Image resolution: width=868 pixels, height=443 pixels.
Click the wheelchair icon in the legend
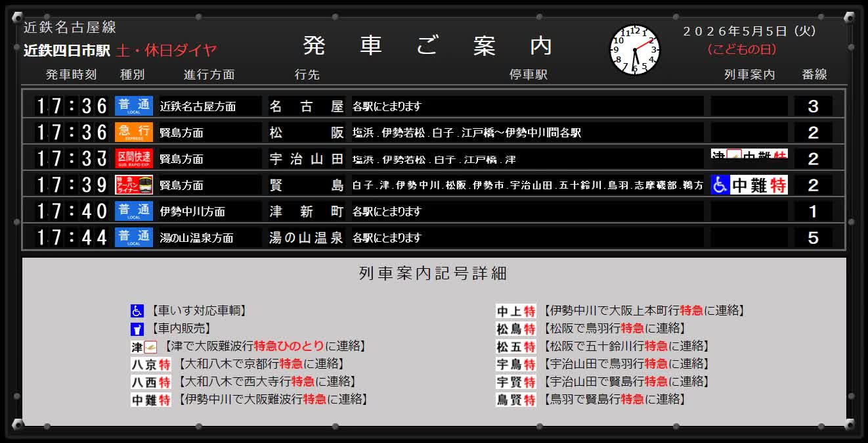point(137,312)
